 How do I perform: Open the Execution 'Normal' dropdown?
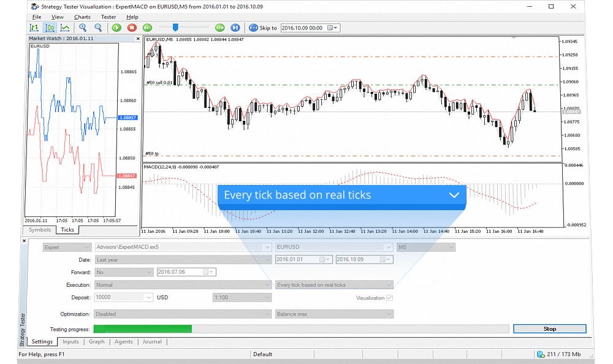tap(183, 284)
